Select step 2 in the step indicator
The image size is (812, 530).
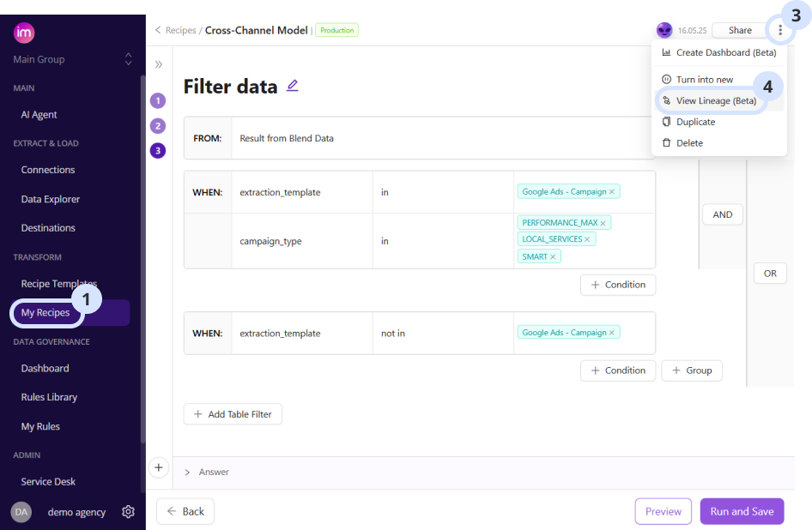[159, 125]
